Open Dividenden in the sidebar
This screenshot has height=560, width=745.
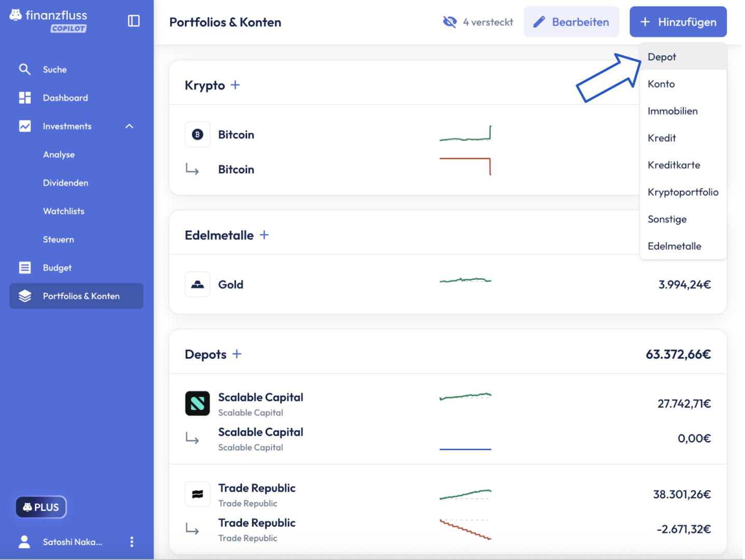point(66,183)
